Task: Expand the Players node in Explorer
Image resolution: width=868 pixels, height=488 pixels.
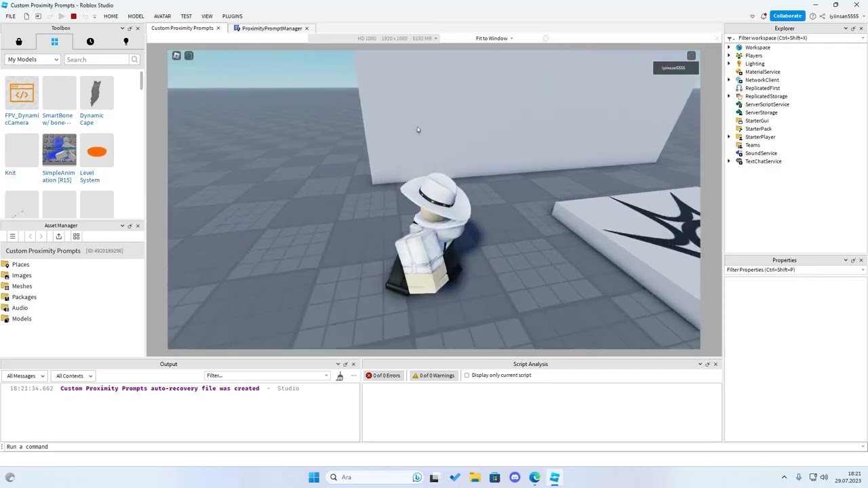Action: 729,56
